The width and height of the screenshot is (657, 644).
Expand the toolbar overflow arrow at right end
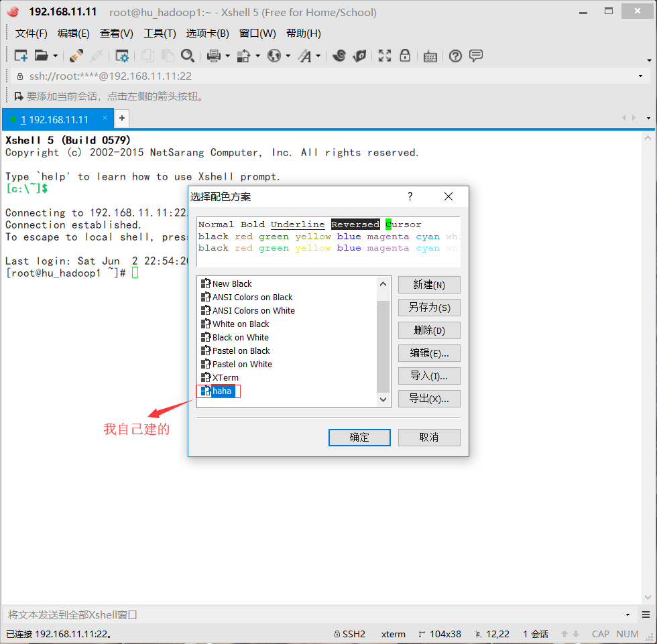coord(649,61)
